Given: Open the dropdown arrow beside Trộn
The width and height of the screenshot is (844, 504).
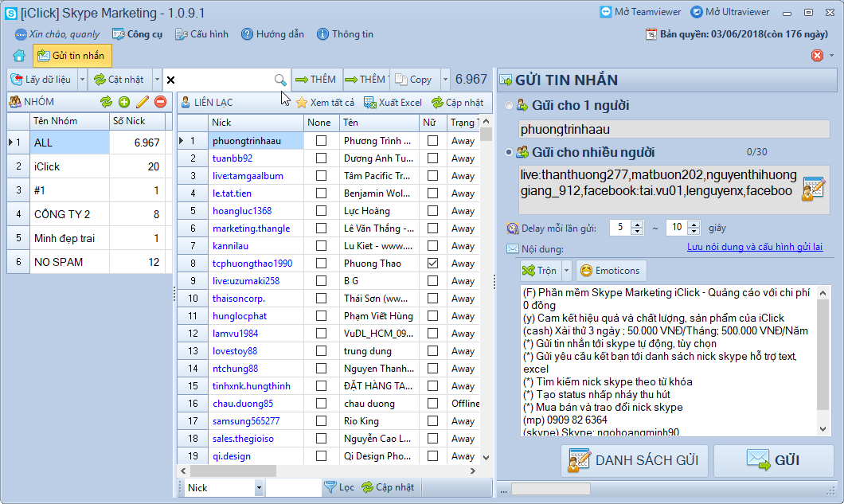Looking at the screenshot, I should pyautogui.click(x=566, y=270).
